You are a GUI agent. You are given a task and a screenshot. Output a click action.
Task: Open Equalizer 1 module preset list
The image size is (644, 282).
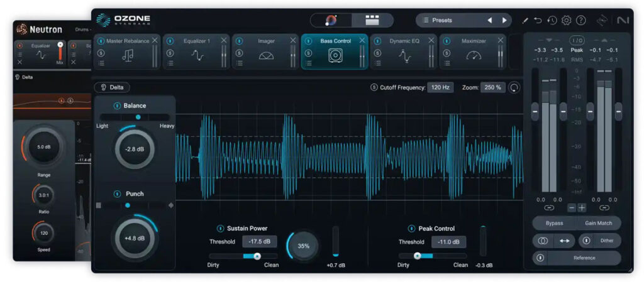tap(170, 63)
